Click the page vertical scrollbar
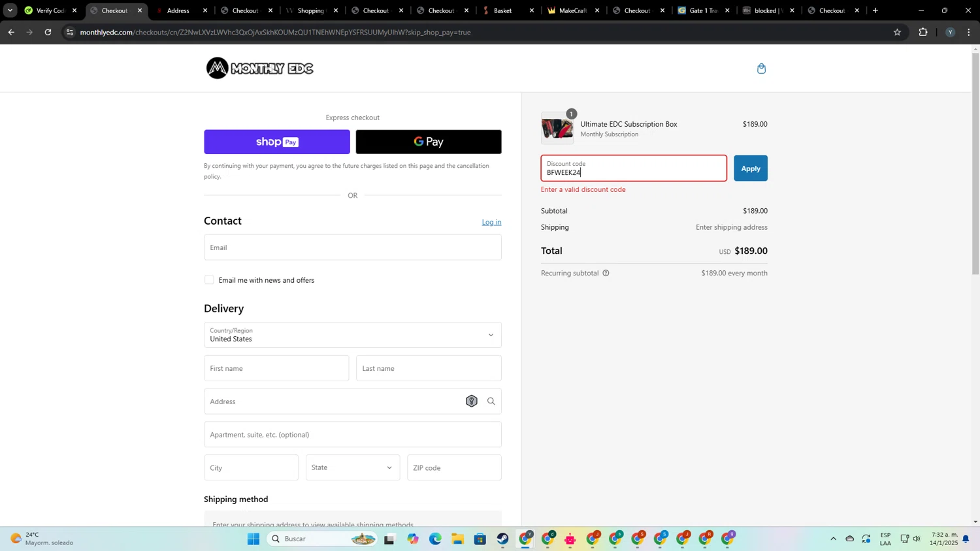980x551 pixels. pyautogui.click(x=975, y=163)
